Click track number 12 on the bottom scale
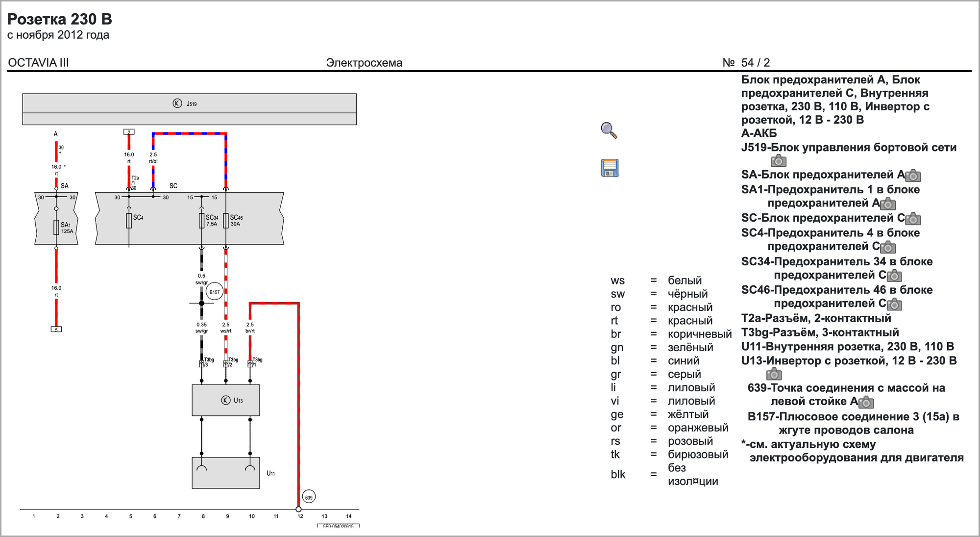The height and width of the screenshot is (537, 980). coord(300,516)
